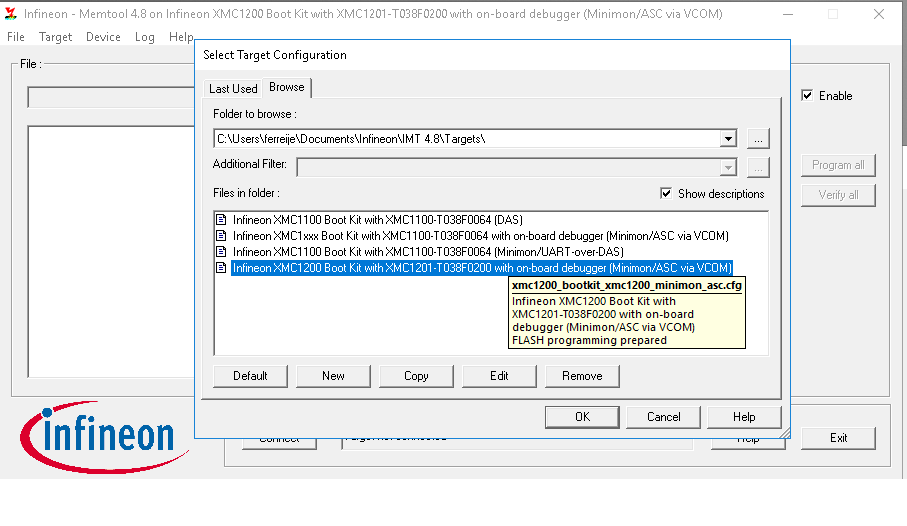Click the Memtool app icon in title bar
The width and height of the screenshot is (907, 526).
[x=10, y=14]
